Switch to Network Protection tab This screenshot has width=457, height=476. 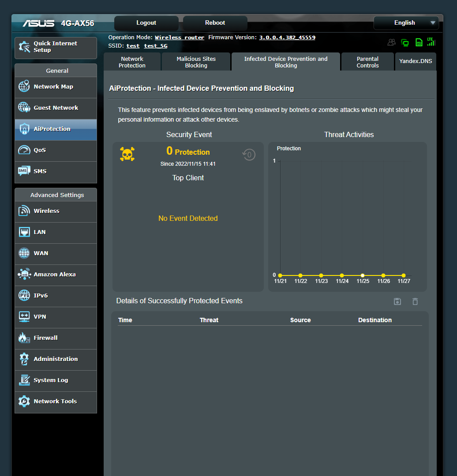pos(132,62)
